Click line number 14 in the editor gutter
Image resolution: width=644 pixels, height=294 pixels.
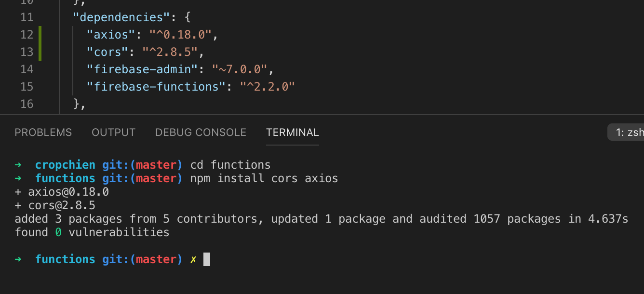coord(27,69)
